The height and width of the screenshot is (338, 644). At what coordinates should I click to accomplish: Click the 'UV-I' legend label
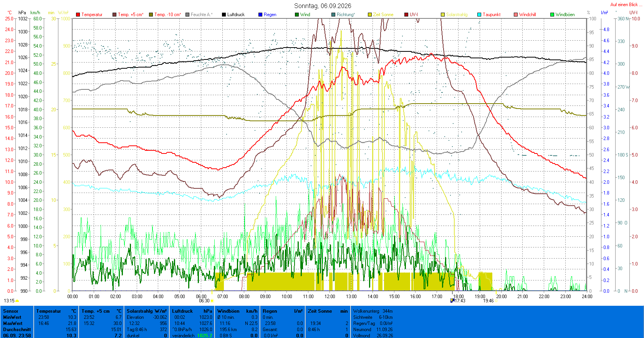[414, 15]
